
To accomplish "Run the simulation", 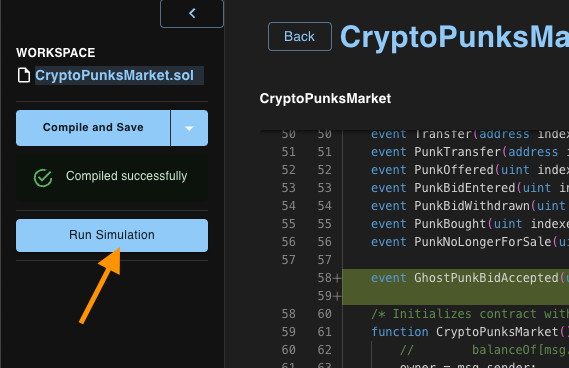I will click(x=112, y=235).
